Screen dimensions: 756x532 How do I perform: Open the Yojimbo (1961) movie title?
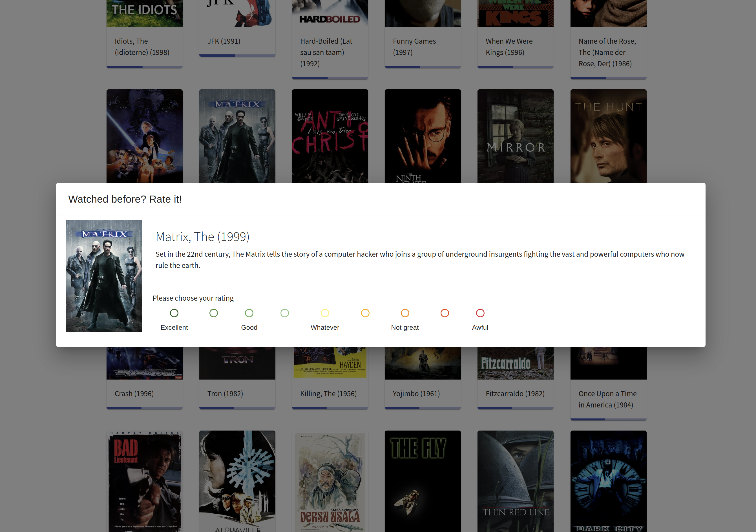(x=416, y=394)
